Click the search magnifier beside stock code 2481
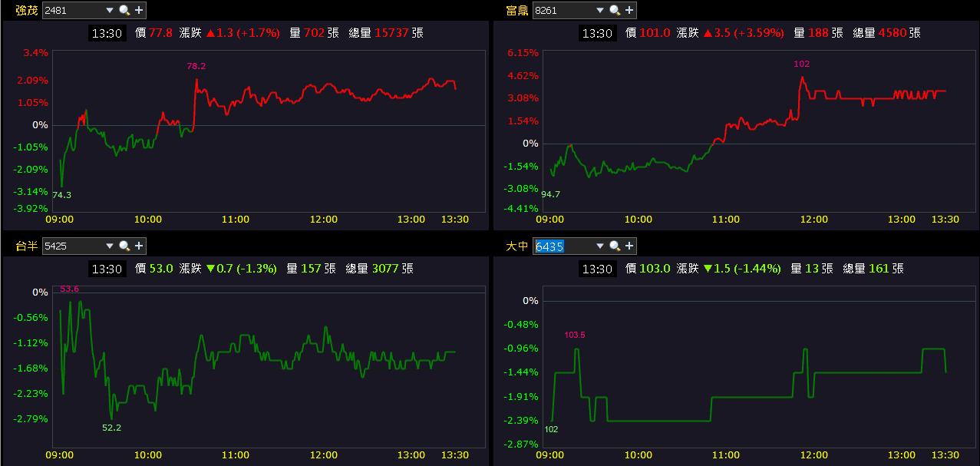 124,10
